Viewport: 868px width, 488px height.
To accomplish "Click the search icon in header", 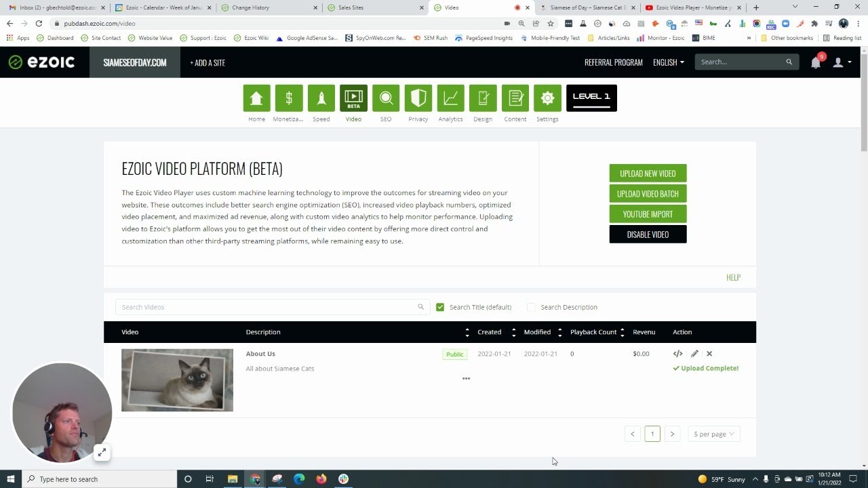I will click(x=789, y=62).
